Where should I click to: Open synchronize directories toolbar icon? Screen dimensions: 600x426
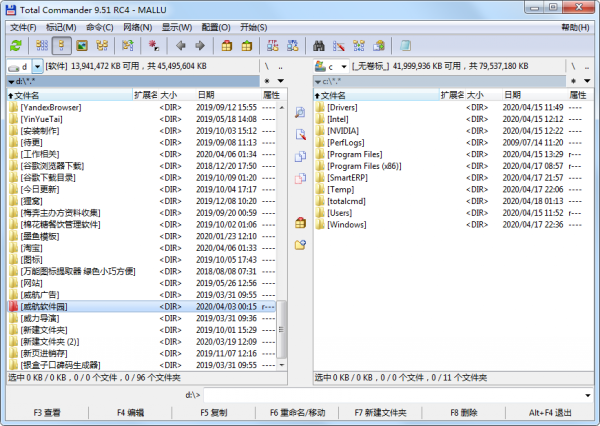pos(359,46)
